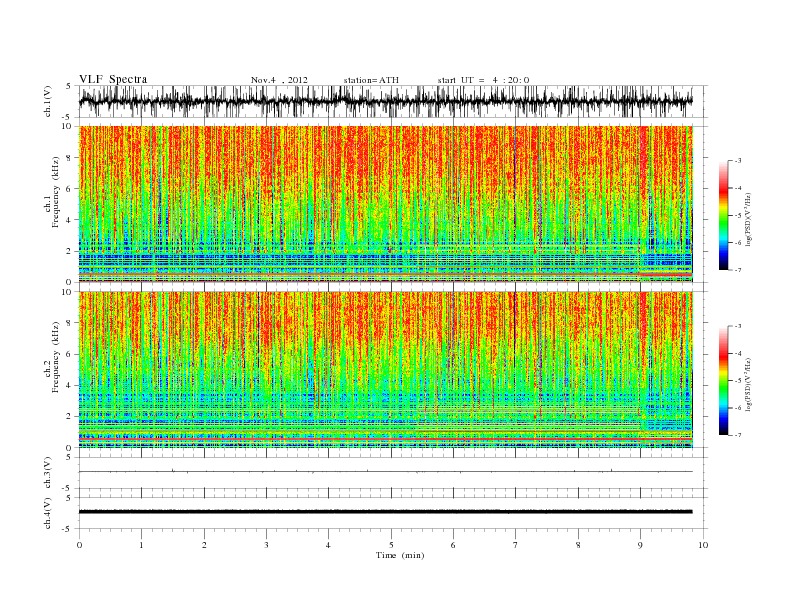Click the "4" kHz tick of ch.2 spectrogram
792x612 pixels.
[x=70, y=385]
